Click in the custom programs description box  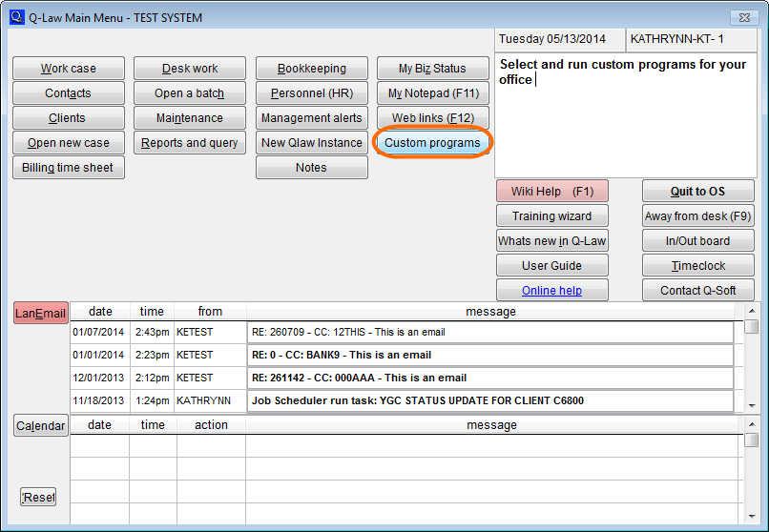tap(626, 115)
